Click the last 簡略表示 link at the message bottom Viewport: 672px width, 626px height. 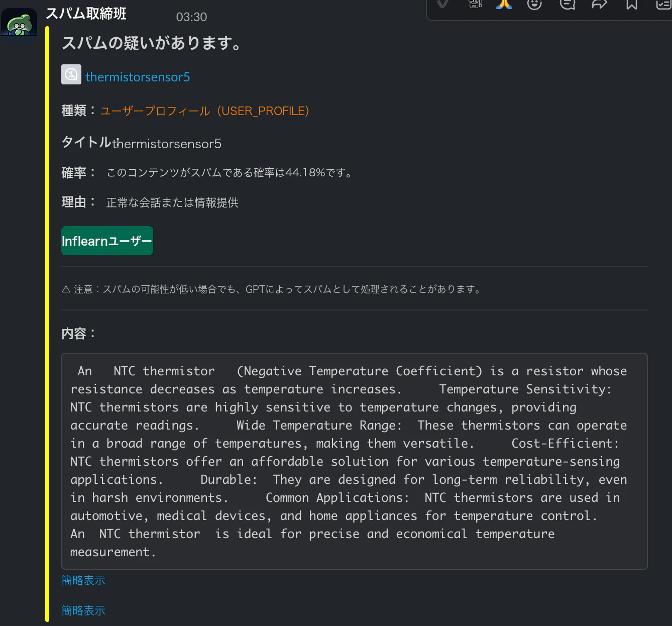tap(83, 610)
